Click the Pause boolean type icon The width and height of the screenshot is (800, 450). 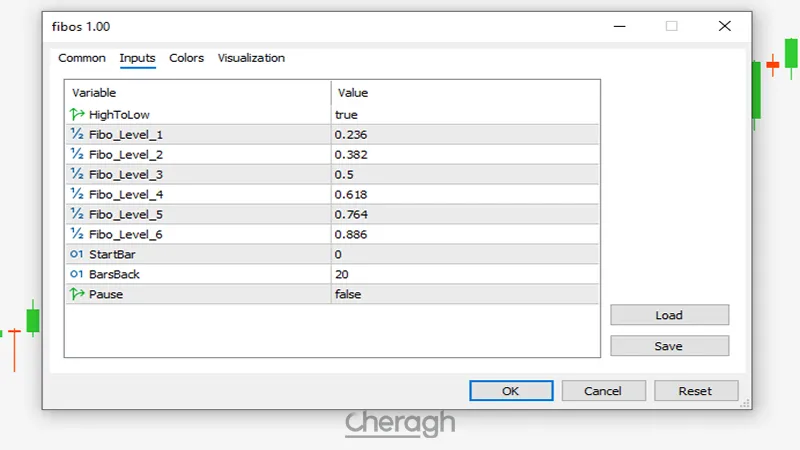click(x=77, y=294)
